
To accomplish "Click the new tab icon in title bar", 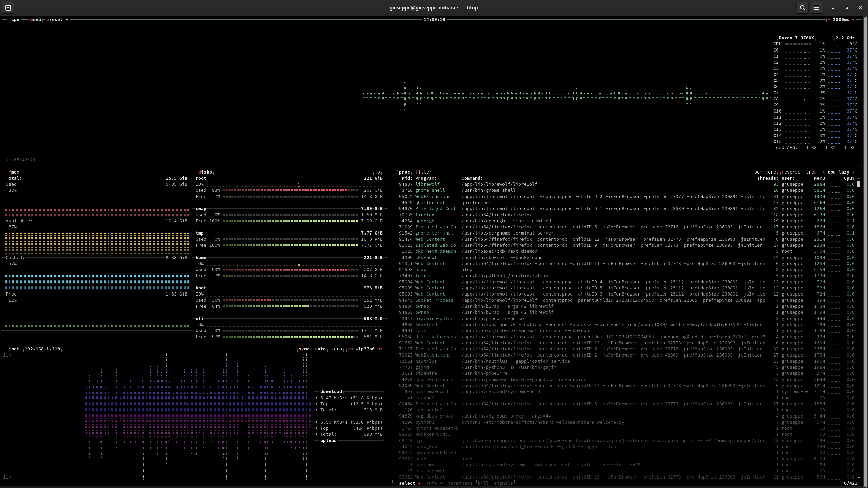I will click(x=8, y=8).
